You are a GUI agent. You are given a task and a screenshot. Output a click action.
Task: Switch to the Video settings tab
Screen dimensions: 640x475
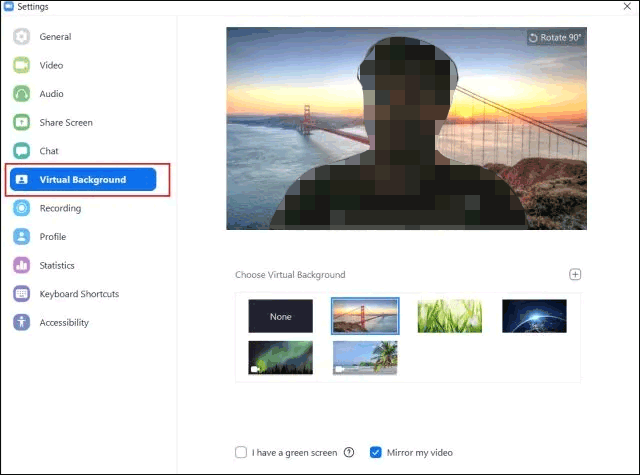(83, 65)
